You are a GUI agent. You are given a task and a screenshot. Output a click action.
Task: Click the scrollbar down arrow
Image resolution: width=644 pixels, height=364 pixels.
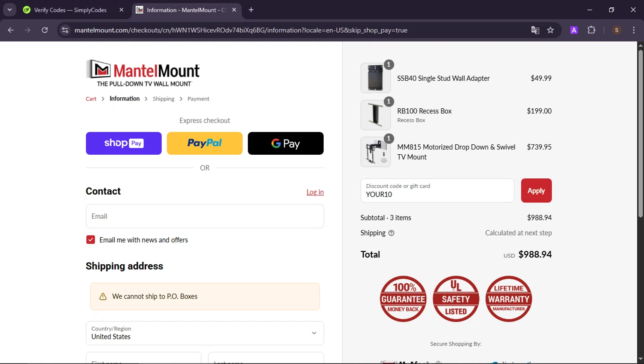click(x=641, y=359)
